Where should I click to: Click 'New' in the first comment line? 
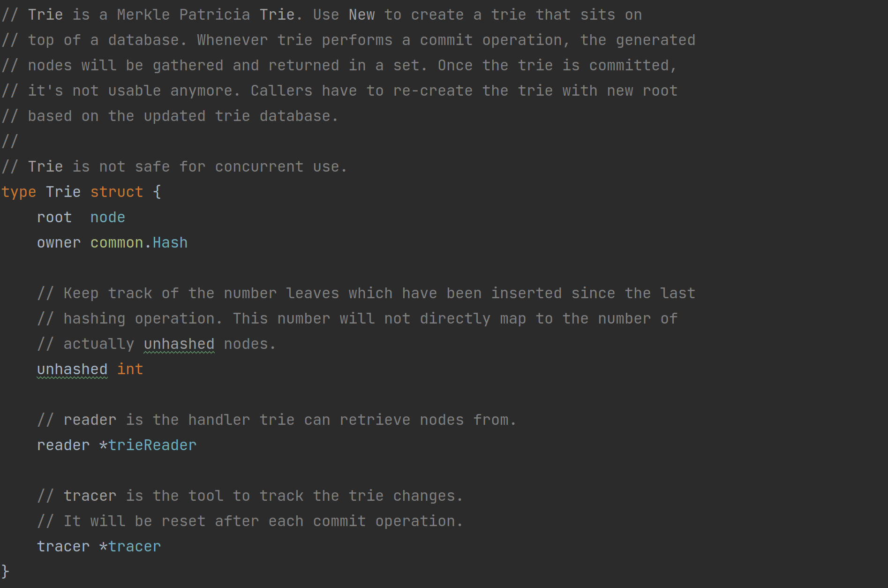click(361, 15)
